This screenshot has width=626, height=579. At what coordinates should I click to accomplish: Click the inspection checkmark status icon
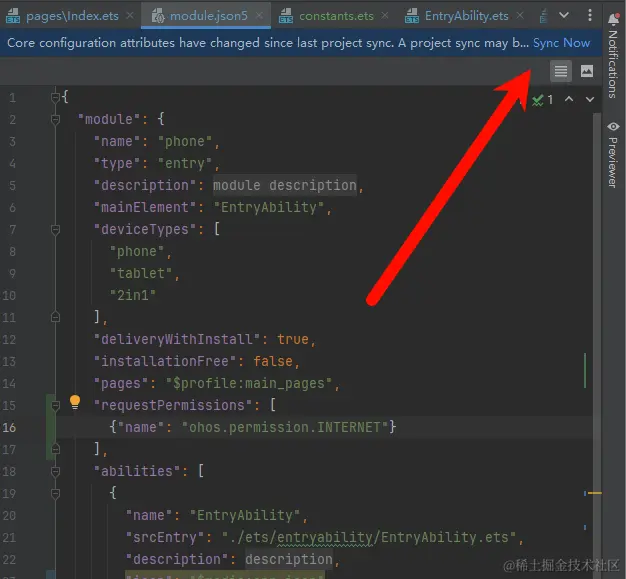[538, 100]
